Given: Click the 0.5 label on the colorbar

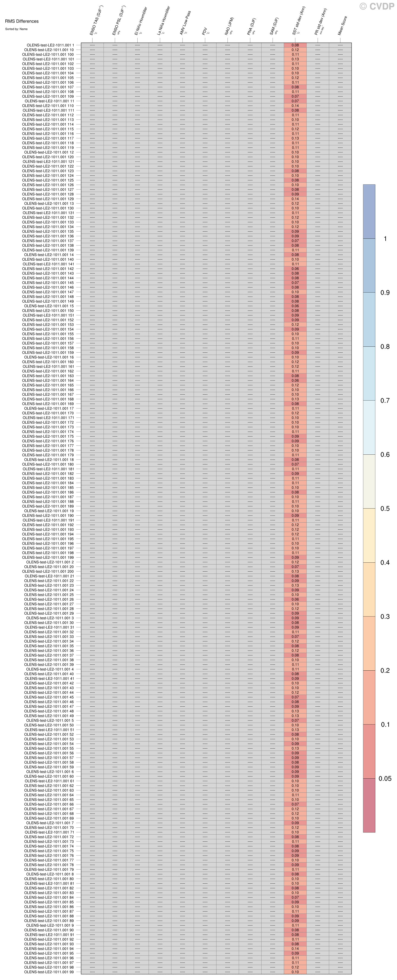Looking at the screenshot, I should click(x=385, y=509).
